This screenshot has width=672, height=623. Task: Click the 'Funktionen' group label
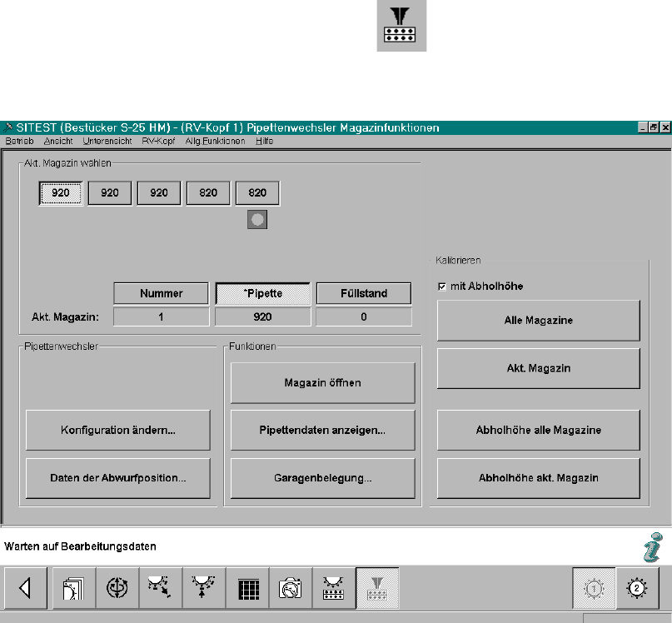point(252,346)
